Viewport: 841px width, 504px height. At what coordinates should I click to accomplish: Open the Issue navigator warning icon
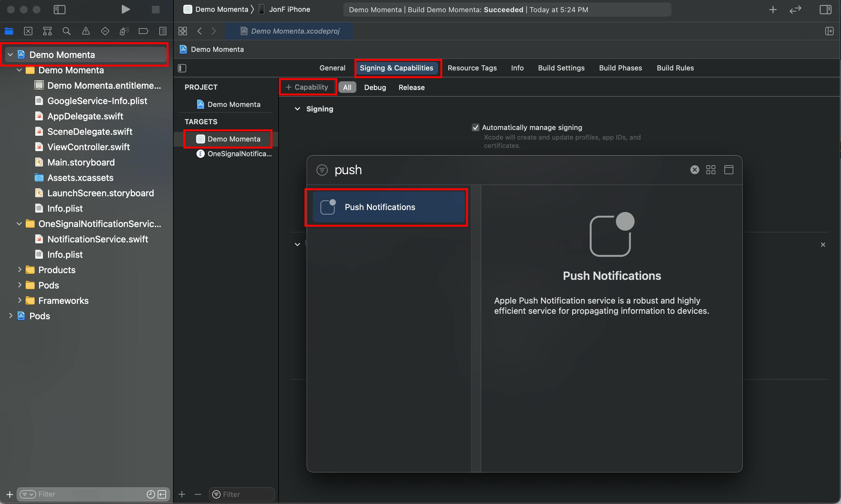[86, 31]
